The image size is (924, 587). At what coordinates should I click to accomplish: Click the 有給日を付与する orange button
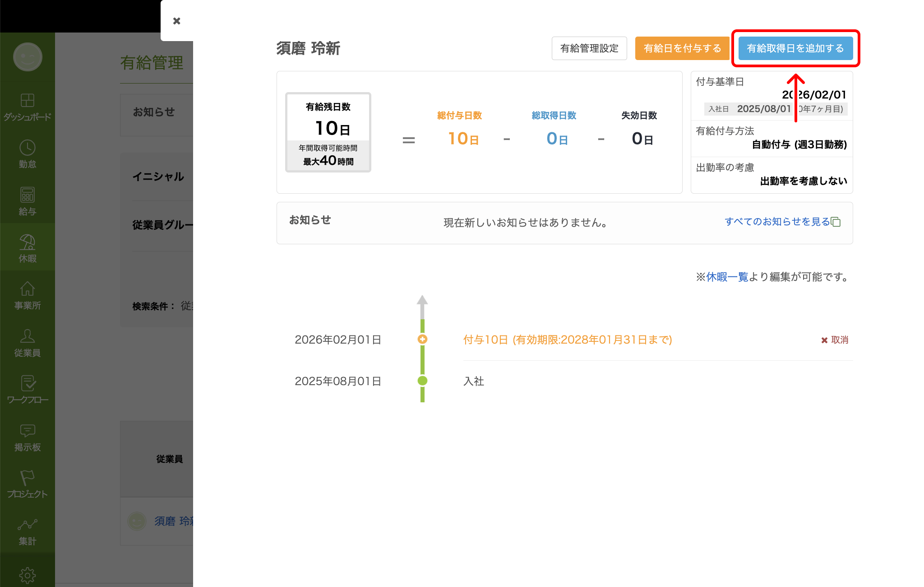(x=682, y=48)
